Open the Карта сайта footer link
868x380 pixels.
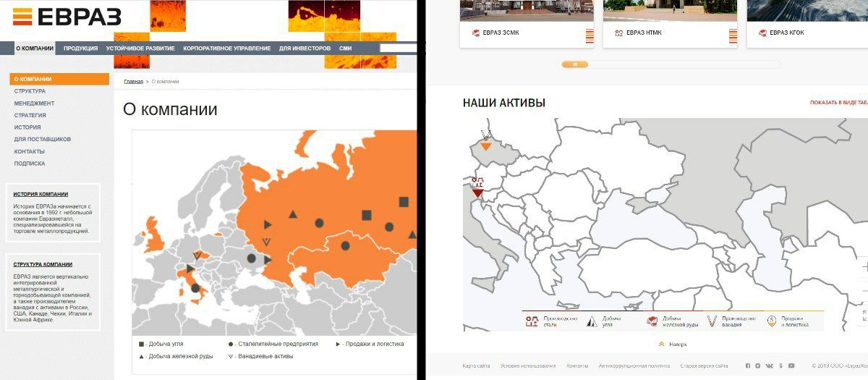(x=476, y=366)
